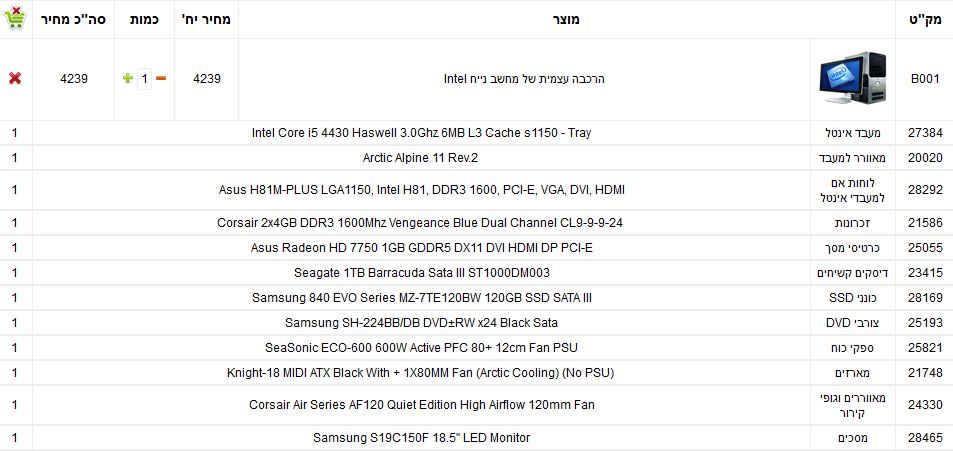Image resolution: width=953 pixels, height=451 pixels.
Task: Click the quantity input field showing 1
Action: (x=144, y=78)
